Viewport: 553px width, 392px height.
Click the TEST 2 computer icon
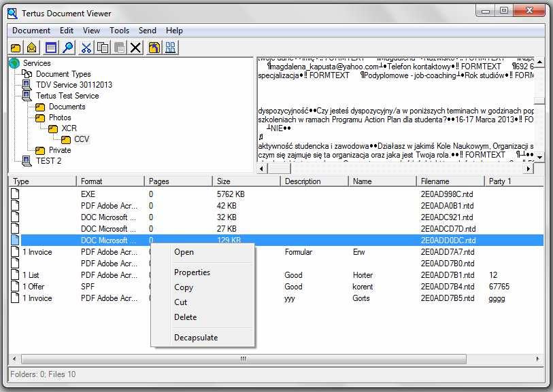(27, 160)
